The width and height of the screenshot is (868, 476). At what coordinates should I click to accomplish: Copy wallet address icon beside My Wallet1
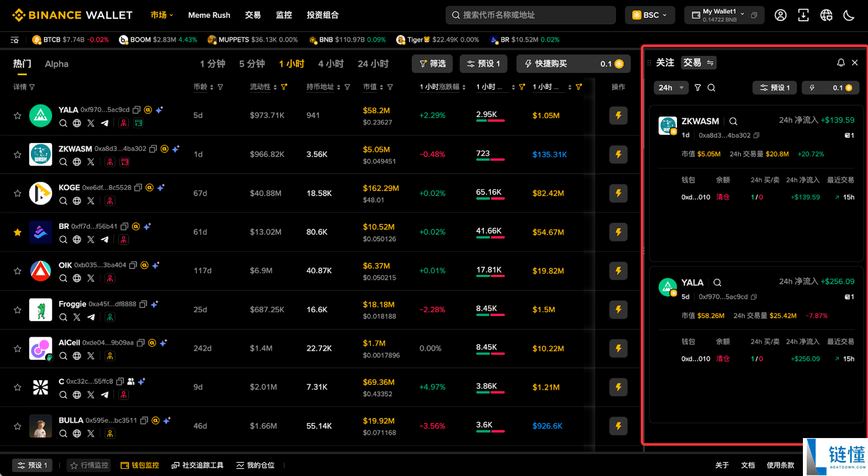pos(754,15)
